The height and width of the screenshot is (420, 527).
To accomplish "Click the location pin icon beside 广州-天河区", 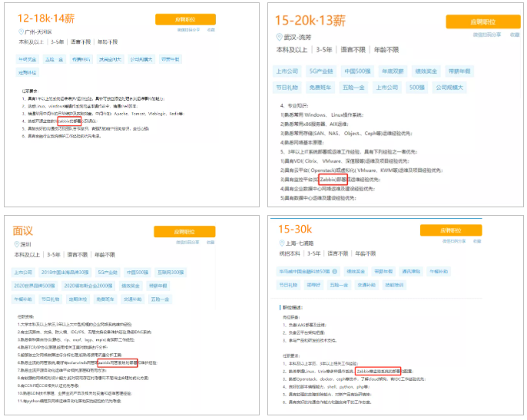I will click(x=22, y=33).
